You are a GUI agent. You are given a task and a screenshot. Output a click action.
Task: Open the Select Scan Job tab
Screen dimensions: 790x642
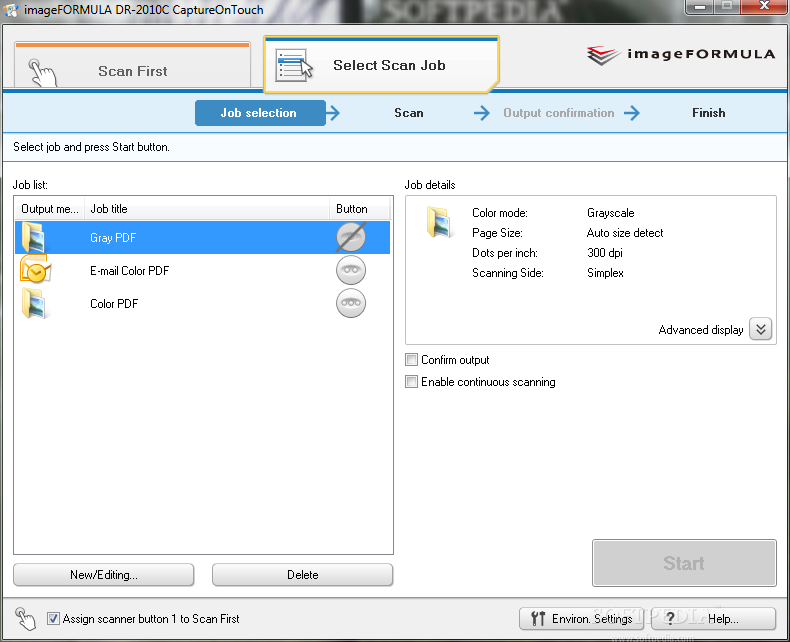tap(381, 65)
